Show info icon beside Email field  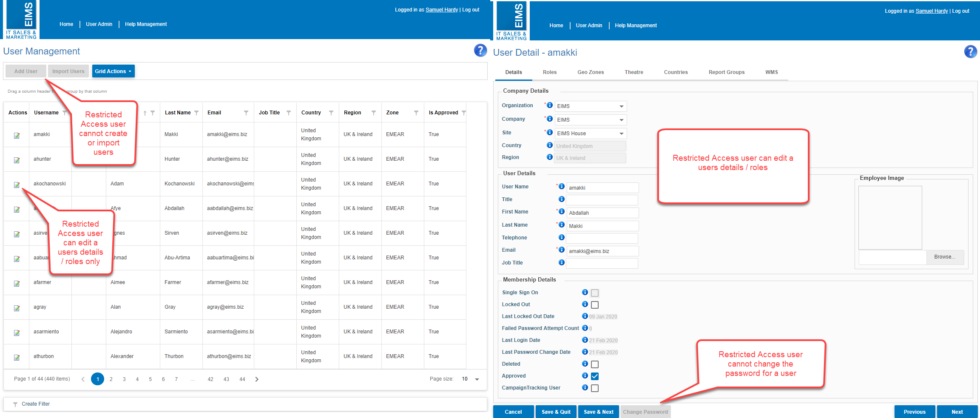coord(562,250)
